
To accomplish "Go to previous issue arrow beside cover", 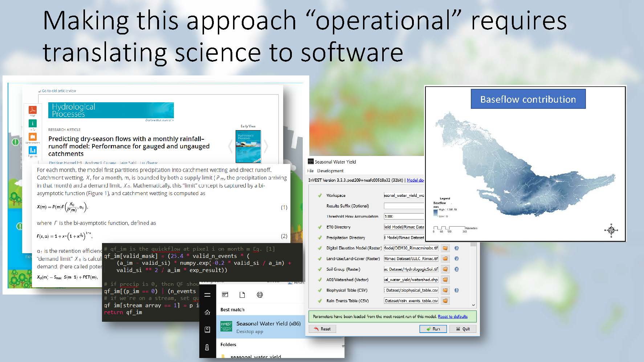I will (230, 146).
